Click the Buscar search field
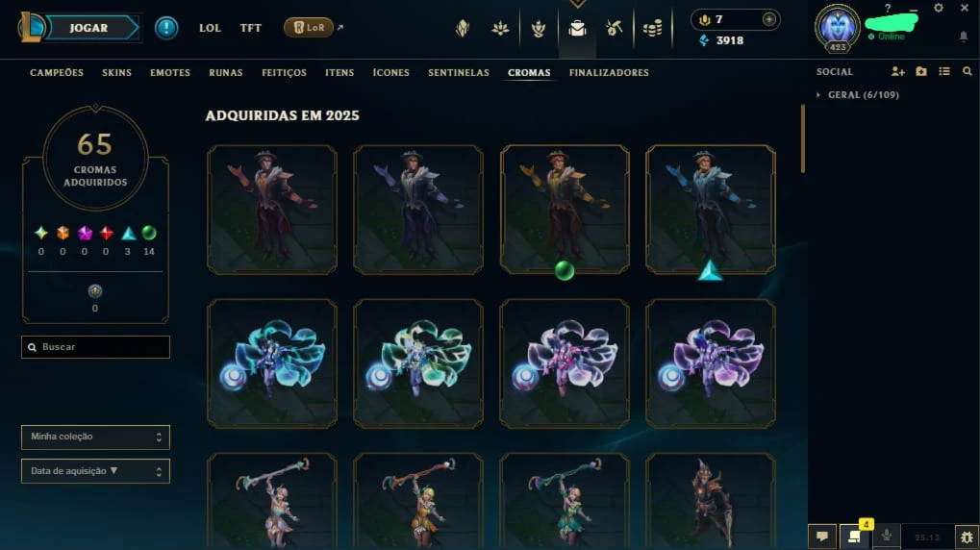Viewport: 980px width, 550px height. pyautogui.click(x=95, y=347)
